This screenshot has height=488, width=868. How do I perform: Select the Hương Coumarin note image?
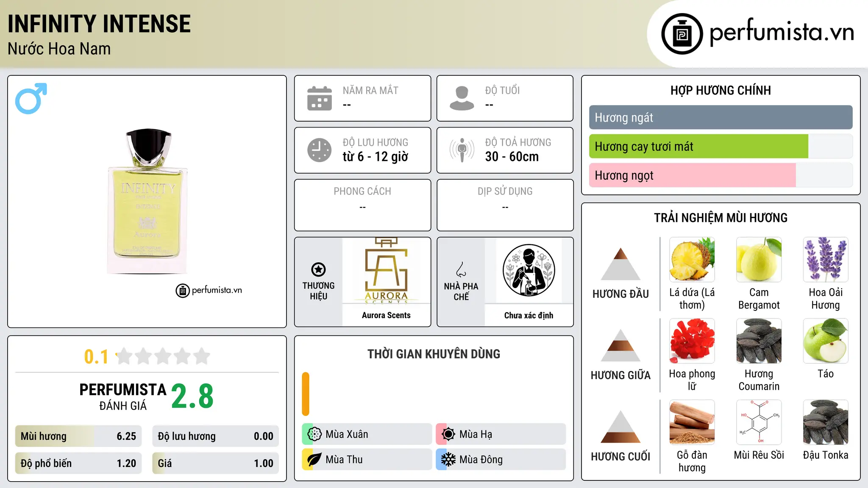coord(759,341)
